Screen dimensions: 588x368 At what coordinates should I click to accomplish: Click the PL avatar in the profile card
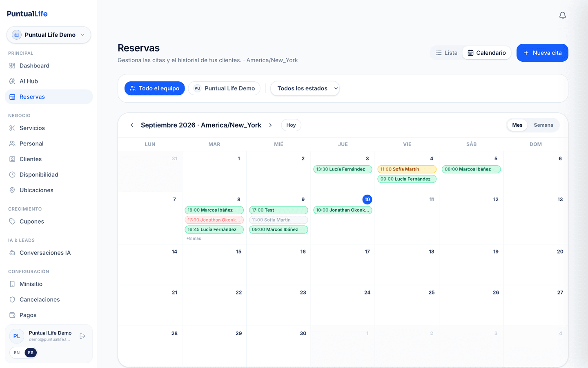tap(17, 336)
